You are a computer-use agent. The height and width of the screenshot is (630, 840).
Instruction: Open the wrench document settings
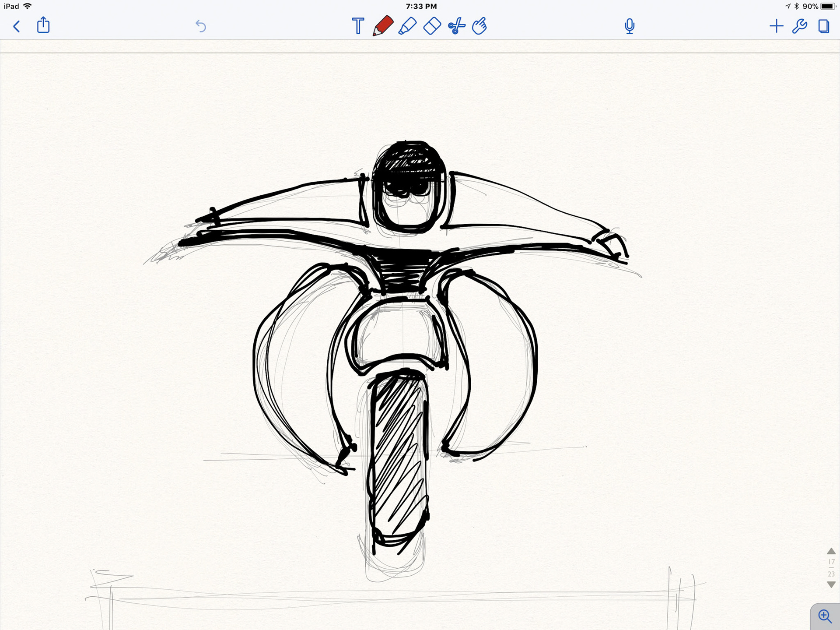[x=800, y=26]
